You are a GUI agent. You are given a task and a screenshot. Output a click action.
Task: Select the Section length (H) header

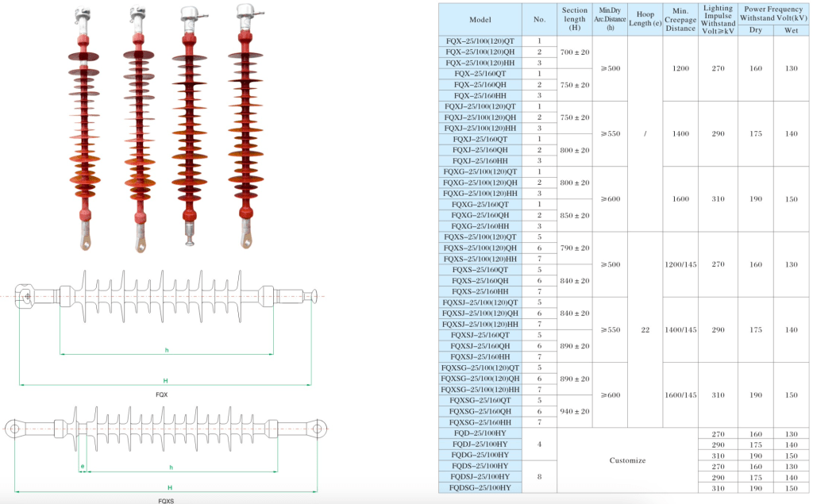[x=575, y=19]
